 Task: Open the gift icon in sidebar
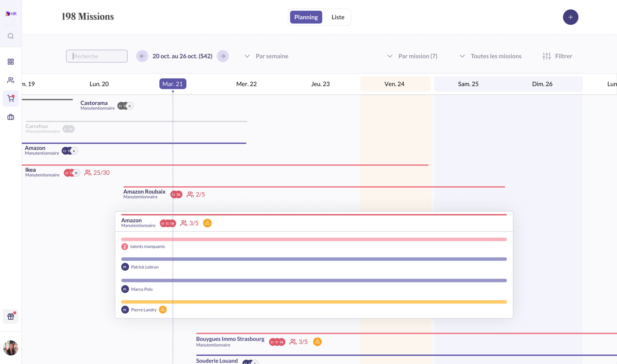(x=11, y=316)
